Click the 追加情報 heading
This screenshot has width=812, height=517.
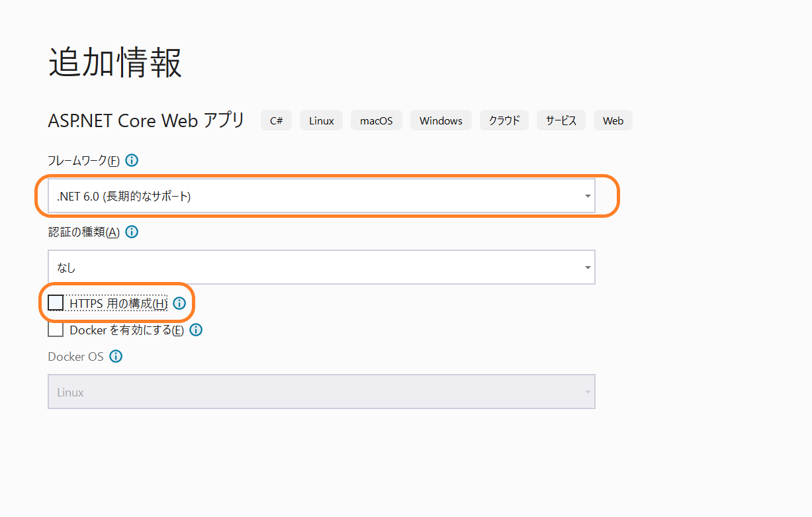115,64
